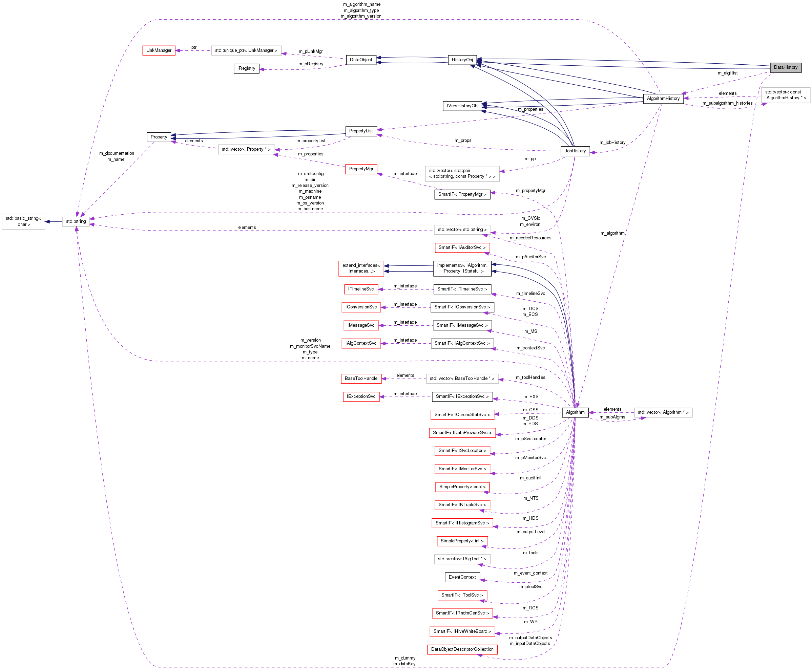This screenshot has width=812, height=669.
Task: Open the IVersHistoryObj class node
Action: [462, 106]
